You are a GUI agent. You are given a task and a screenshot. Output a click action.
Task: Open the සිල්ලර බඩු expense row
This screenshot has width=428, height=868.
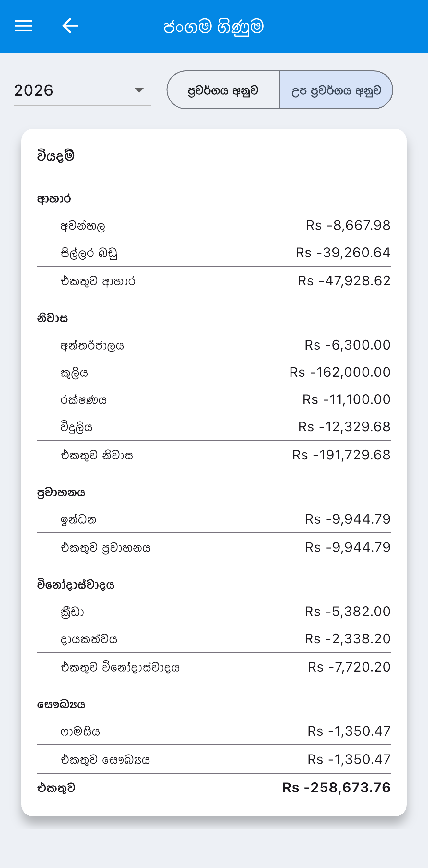pos(214,253)
